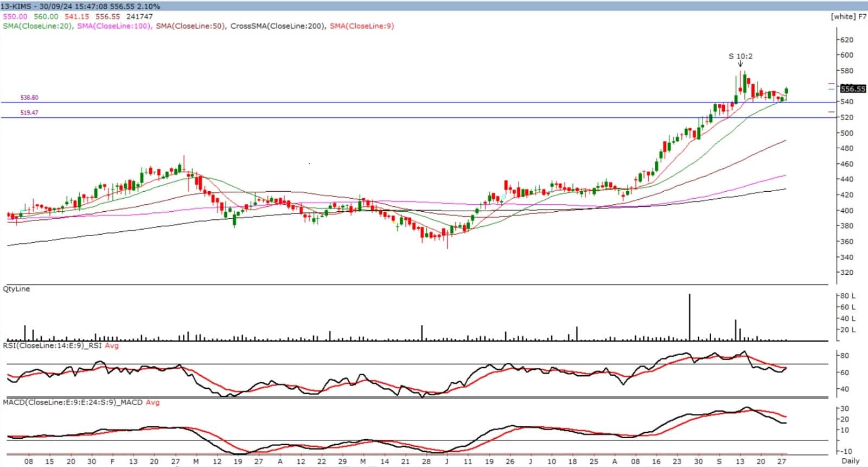Select the 538.80 horizontal support line label

[29, 98]
